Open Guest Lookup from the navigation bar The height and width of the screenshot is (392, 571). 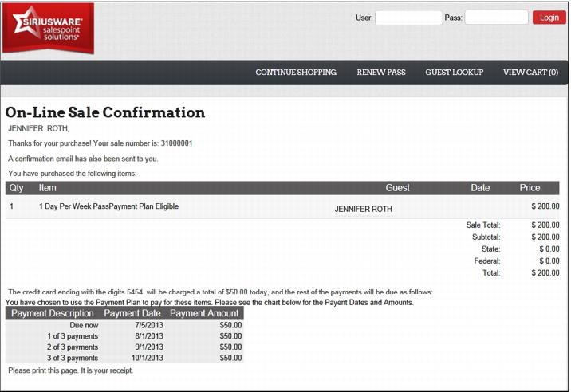click(x=454, y=72)
